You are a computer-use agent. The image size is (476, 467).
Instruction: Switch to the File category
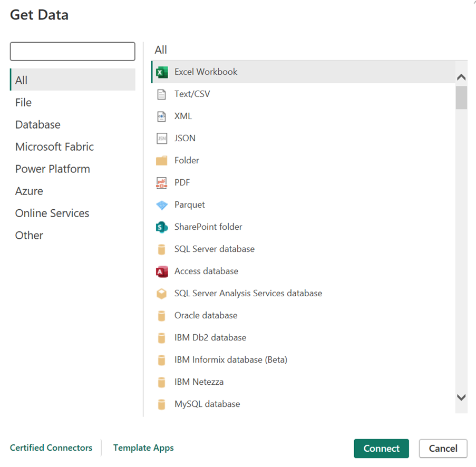tap(24, 103)
